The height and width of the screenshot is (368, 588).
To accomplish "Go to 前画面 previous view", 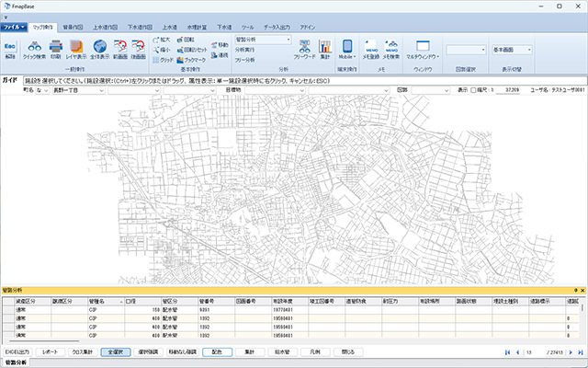I will [x=119, y=48].
